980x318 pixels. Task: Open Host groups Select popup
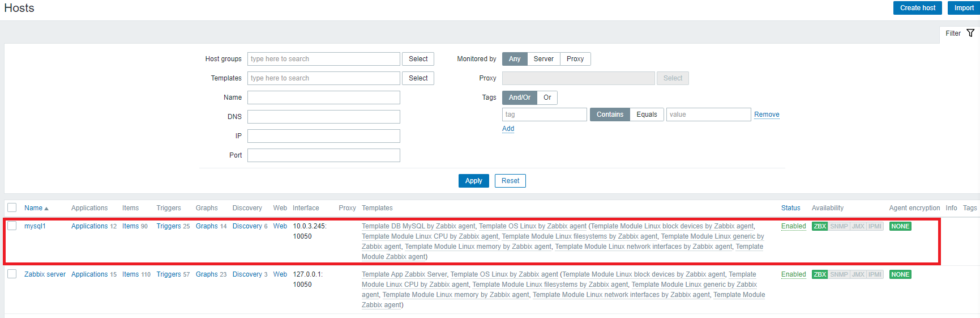pyautogui.click(x=418, y=59)
